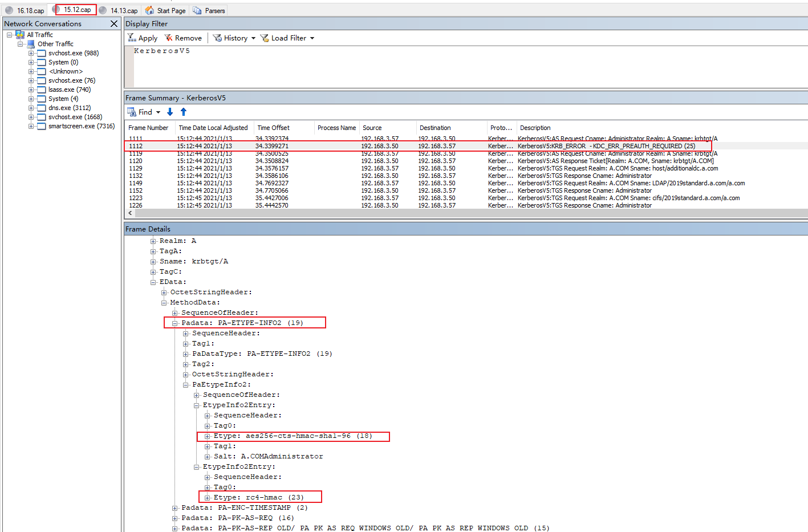Click the Apply filter button

point(143,38)
